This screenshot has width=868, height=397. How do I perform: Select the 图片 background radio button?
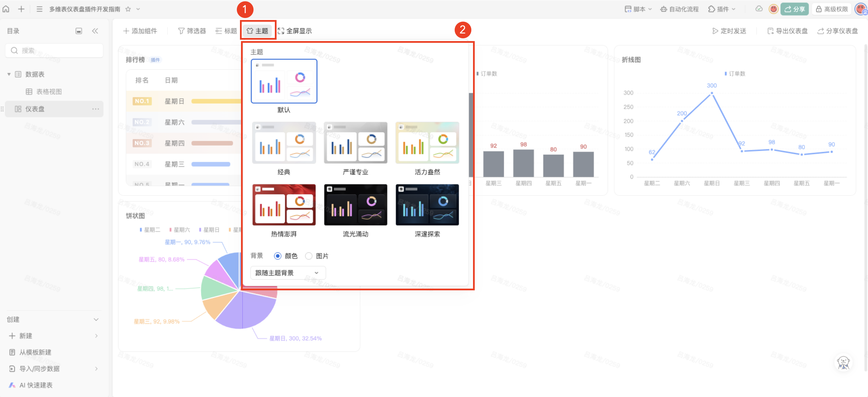(309, 256)
